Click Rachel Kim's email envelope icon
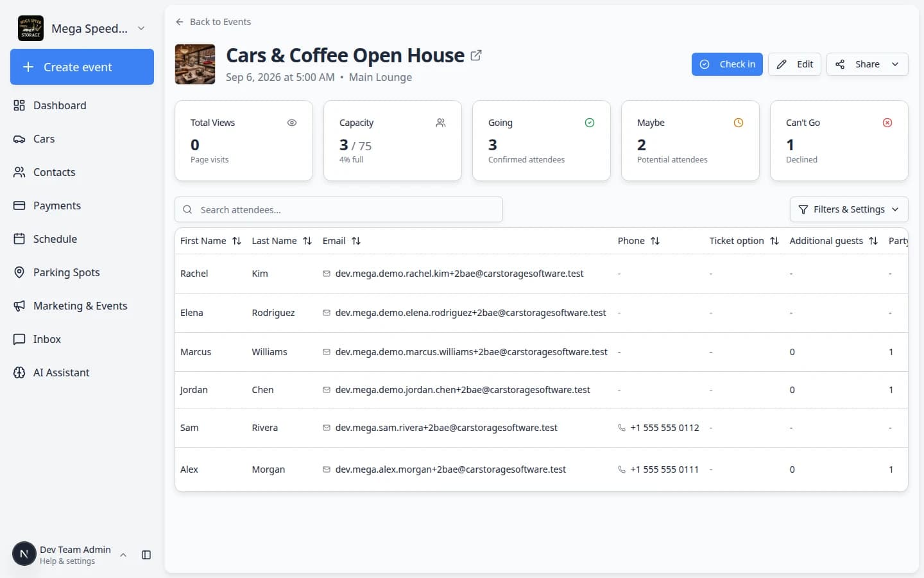This screenshot has width=924, height=578. click(327, 274)
